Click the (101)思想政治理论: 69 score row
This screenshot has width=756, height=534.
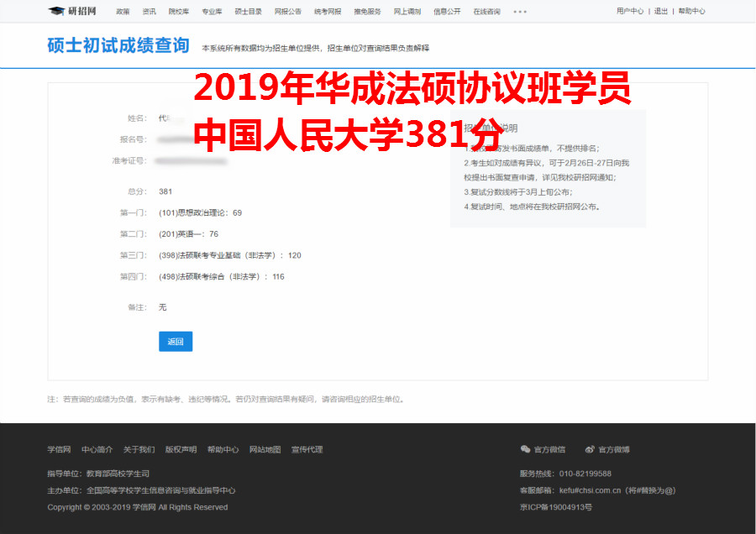tap(200, 212)
